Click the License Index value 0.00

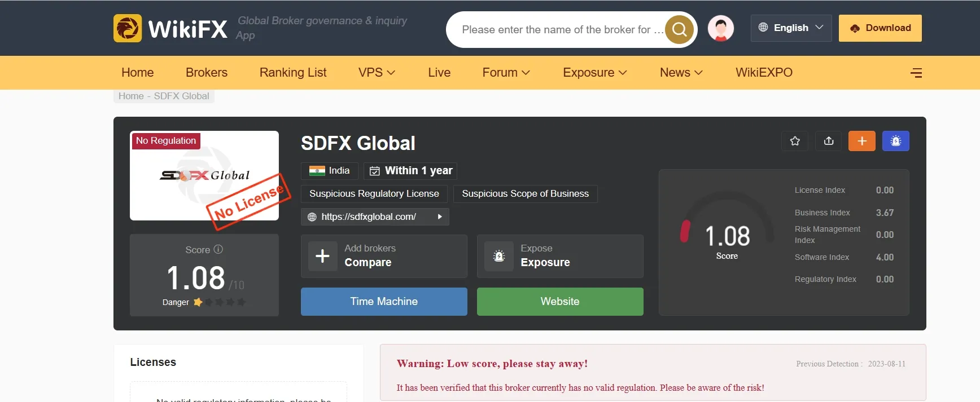pyautogui.click(x=885, y=191)
